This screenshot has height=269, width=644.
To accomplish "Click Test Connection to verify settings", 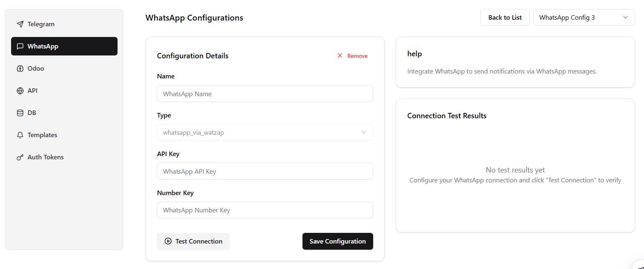I will (x=193, y=241).
